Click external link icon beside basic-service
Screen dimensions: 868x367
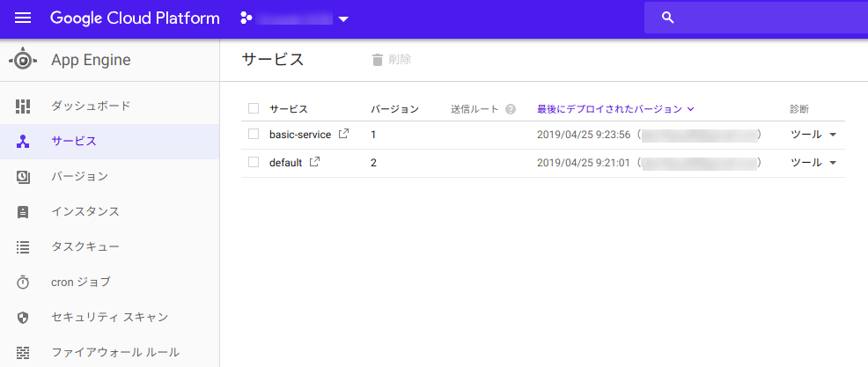344,134
